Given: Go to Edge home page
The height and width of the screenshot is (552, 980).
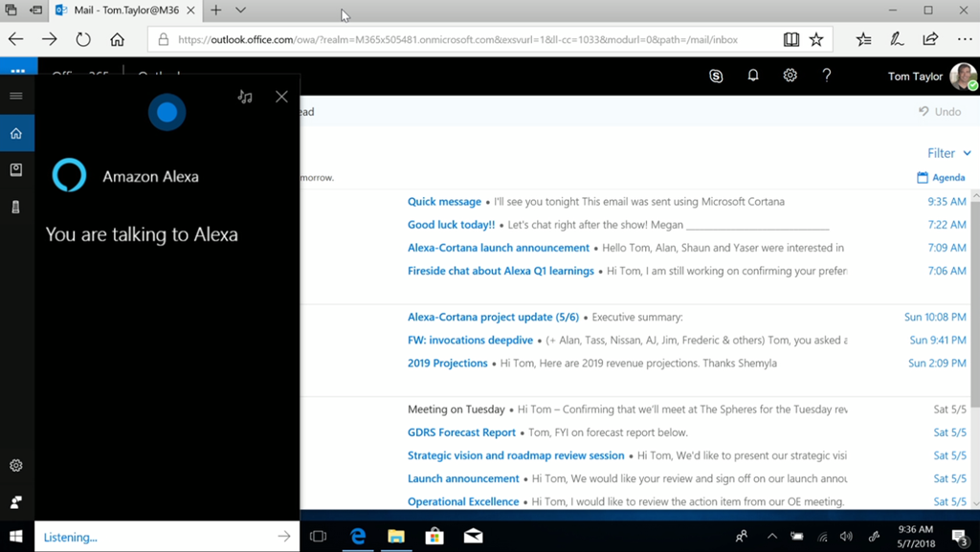Looking at the screenshot, I should coord(117,39).
